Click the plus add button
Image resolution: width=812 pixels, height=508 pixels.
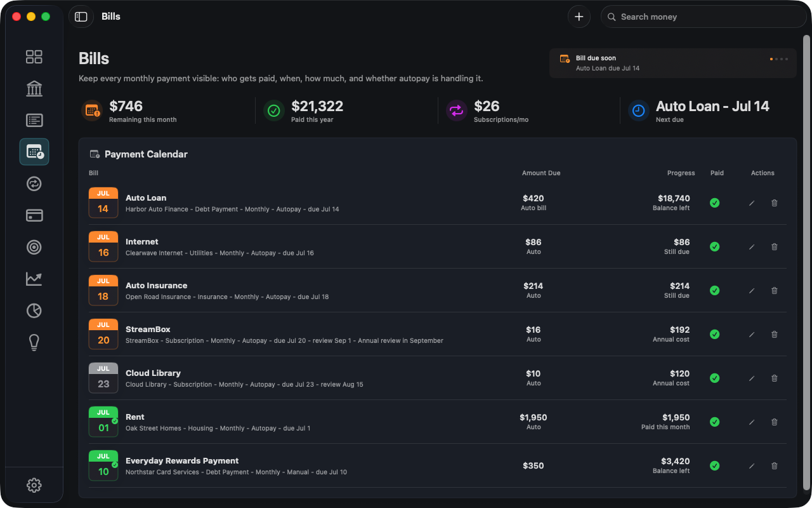click(579, 17)
